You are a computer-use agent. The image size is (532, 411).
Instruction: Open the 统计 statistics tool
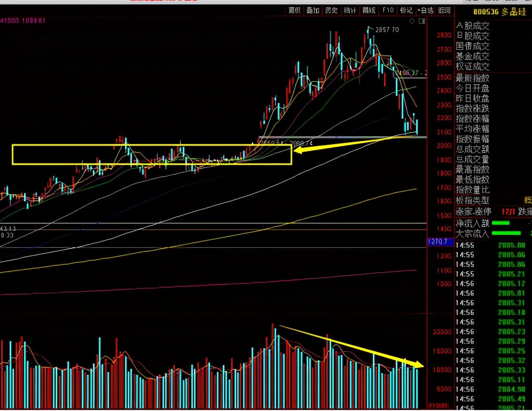(x=351, y=10)
